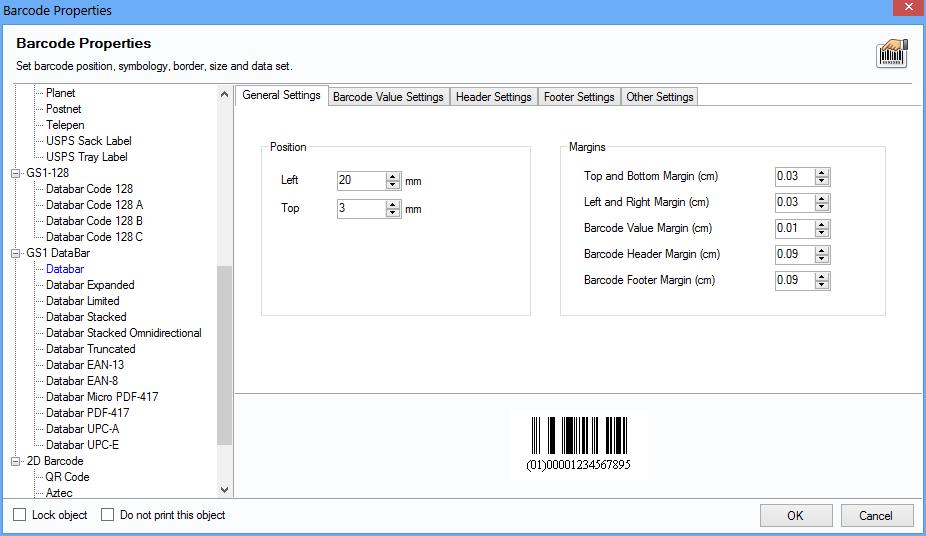The image size is (926, 536).
Task: Decrease Top and Bottom Margin value
Action: click(x=822, y=181)
